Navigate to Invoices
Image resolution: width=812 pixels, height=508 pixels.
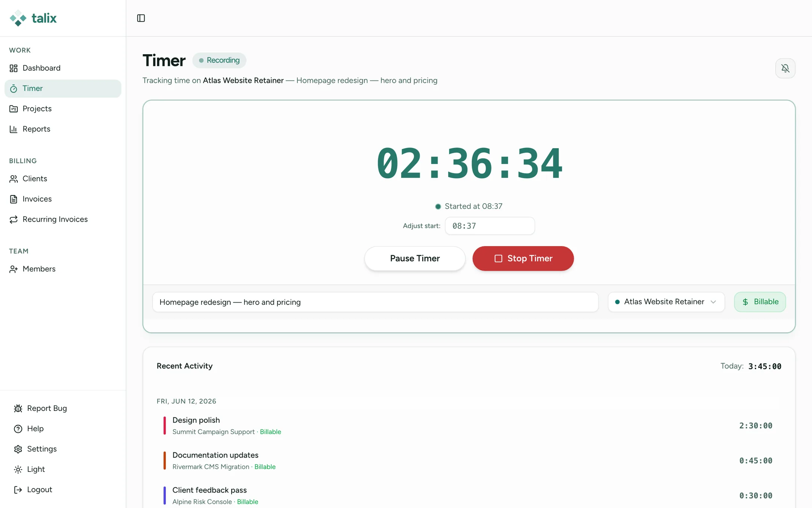click(63, 199)
